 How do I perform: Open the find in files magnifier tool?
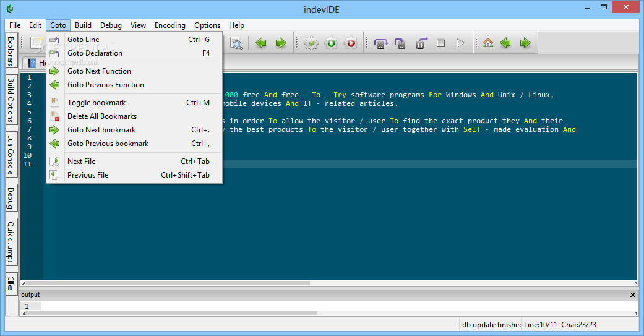[x=236, y=43]
